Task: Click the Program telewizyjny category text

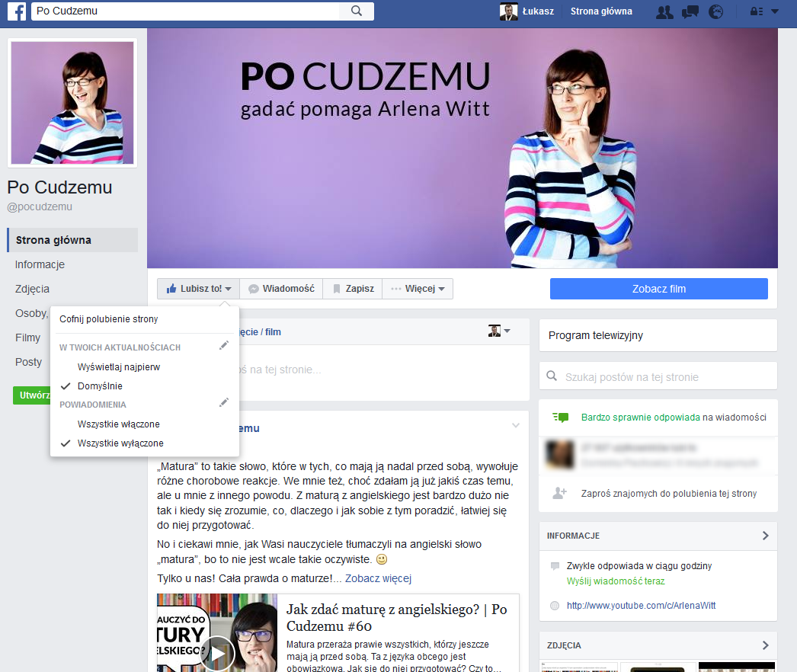Action: tap(595, 335)
